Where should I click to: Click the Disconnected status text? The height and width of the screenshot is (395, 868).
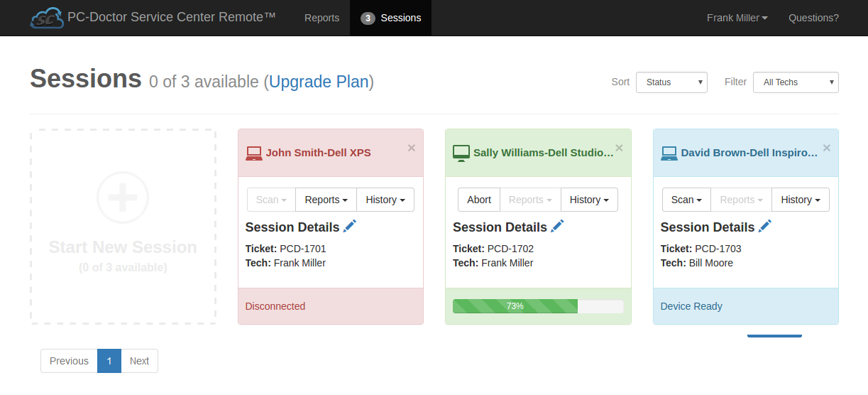(275, 306)
